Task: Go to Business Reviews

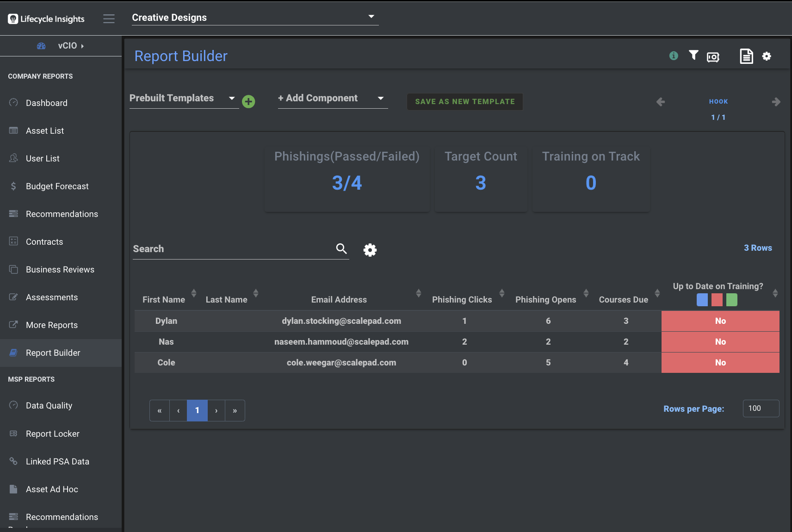Action: click(x=60, y=269)
